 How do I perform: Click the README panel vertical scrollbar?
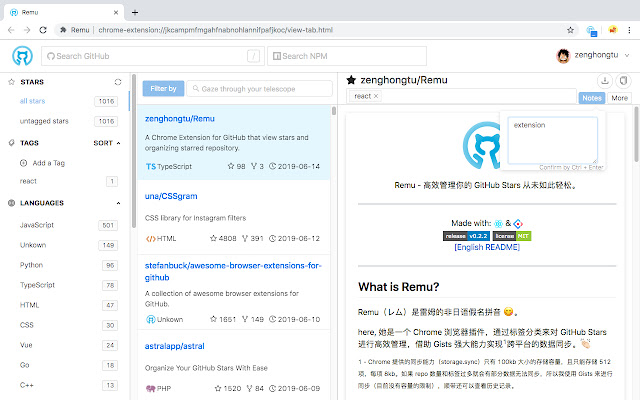pos(636,134)
